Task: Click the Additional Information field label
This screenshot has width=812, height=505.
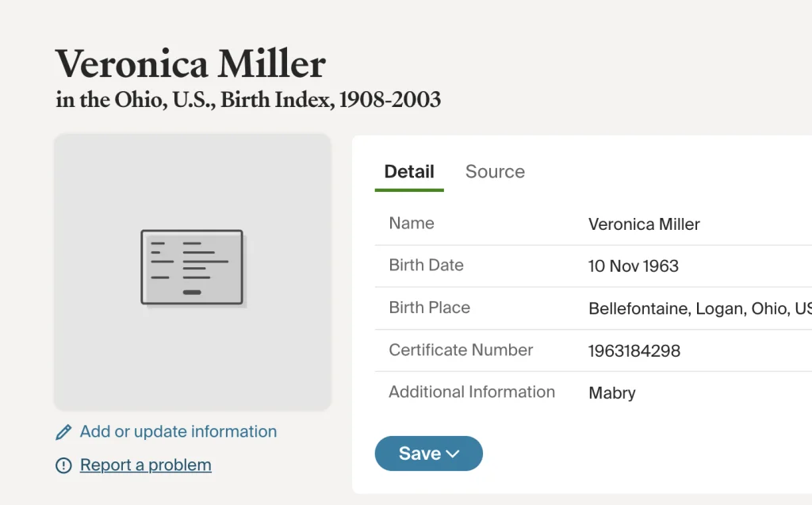Action: click(x=472, y=392)
